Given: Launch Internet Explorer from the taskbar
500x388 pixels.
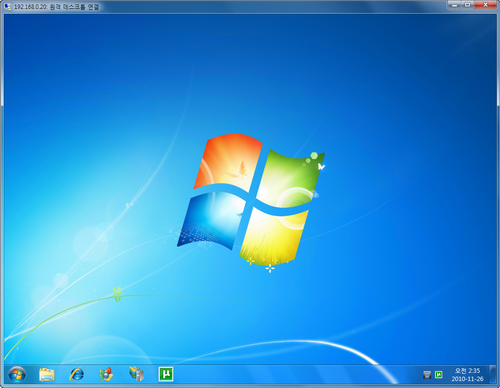Looking at the screenshot, I should [x=77, y=374].
